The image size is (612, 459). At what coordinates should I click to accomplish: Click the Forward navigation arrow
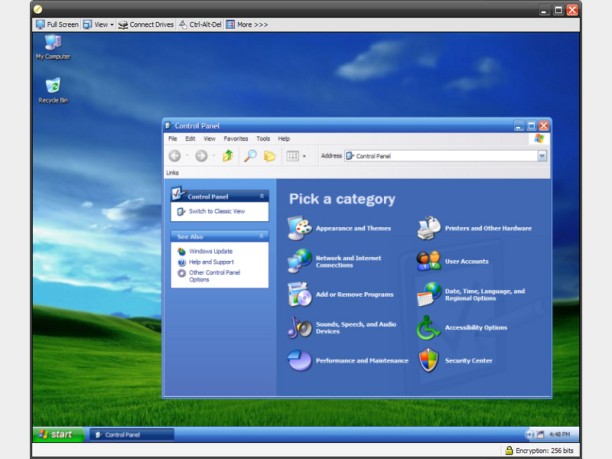pyautogui.click(x=201, y=156)
